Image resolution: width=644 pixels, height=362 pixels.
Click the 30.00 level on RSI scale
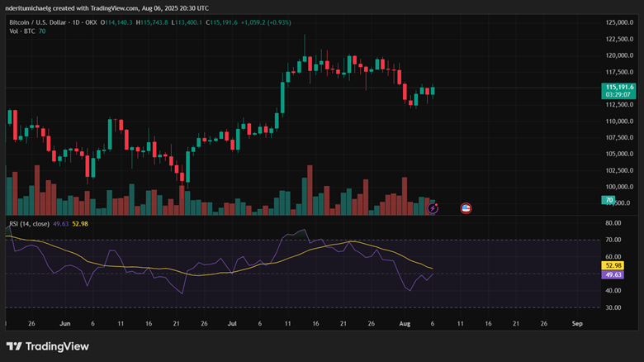click(613, 307)
